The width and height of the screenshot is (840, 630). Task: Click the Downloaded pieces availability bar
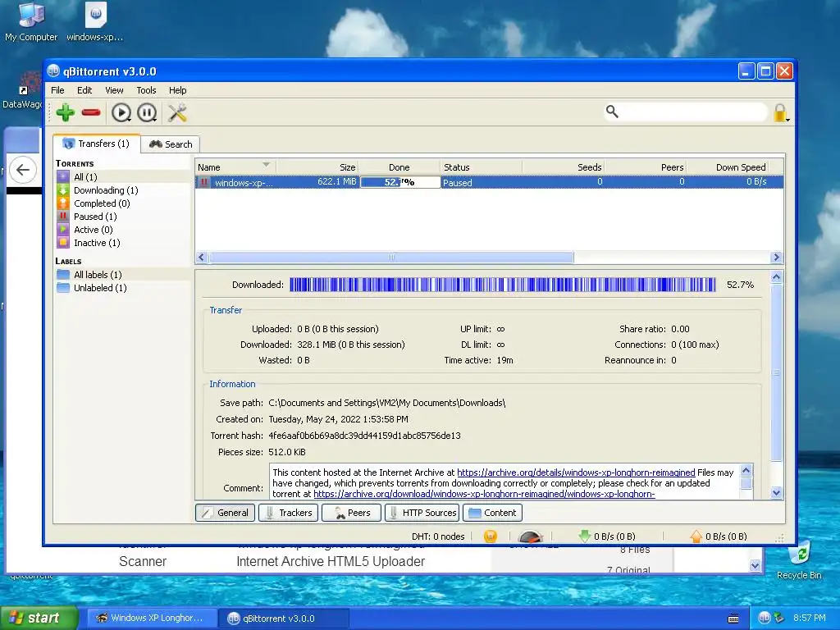503,285
